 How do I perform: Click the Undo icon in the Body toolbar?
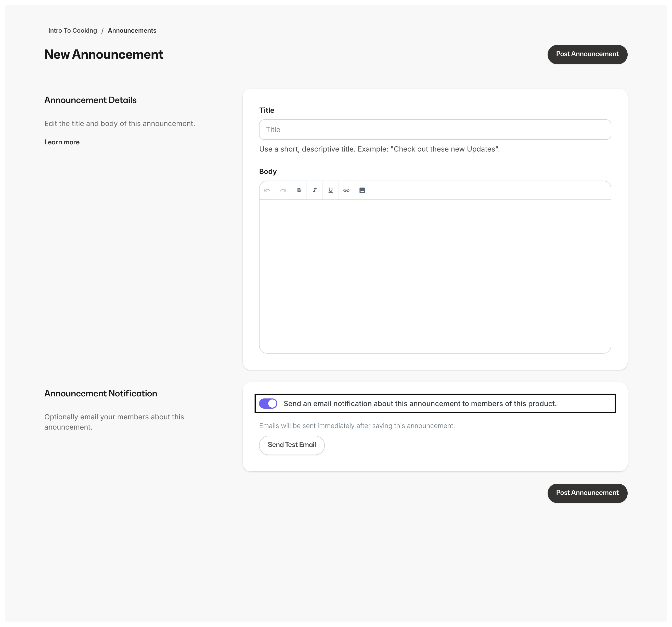pyautogui.click(x=267, y=190)
